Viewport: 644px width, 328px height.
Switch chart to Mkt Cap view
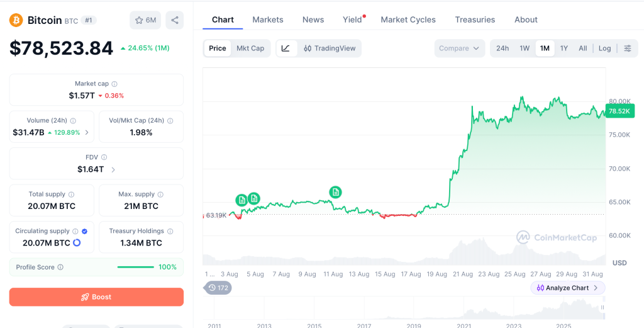pyautogui.click(x=250, y=48)
